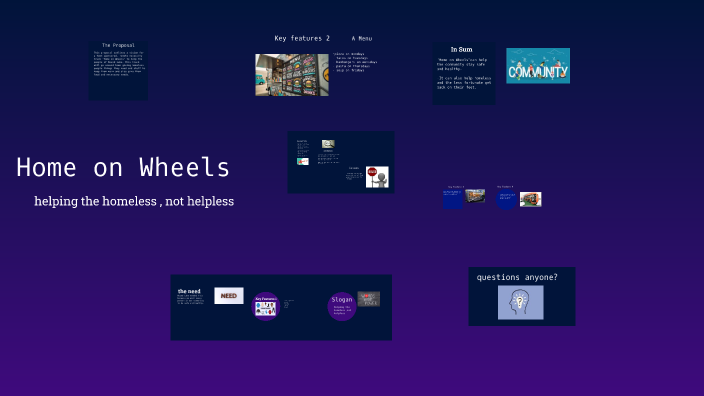Select the 'NEED' image
The width and height of the screenshot is (704, 396).
[x=229, y=296]
